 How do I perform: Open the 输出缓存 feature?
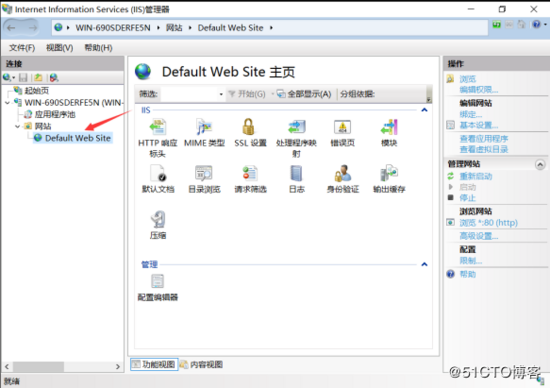pyautogui.click(x=389, y=179)
